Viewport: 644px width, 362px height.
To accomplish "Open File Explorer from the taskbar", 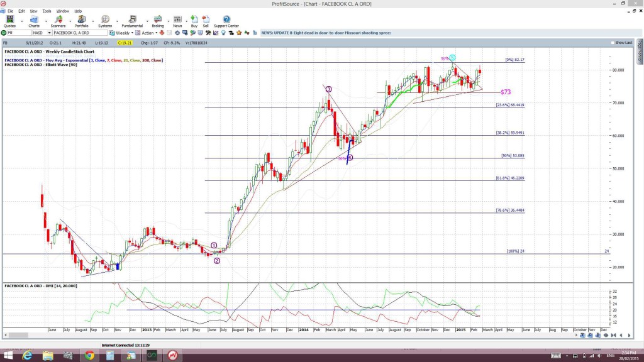I will click(x=48, y=356).
